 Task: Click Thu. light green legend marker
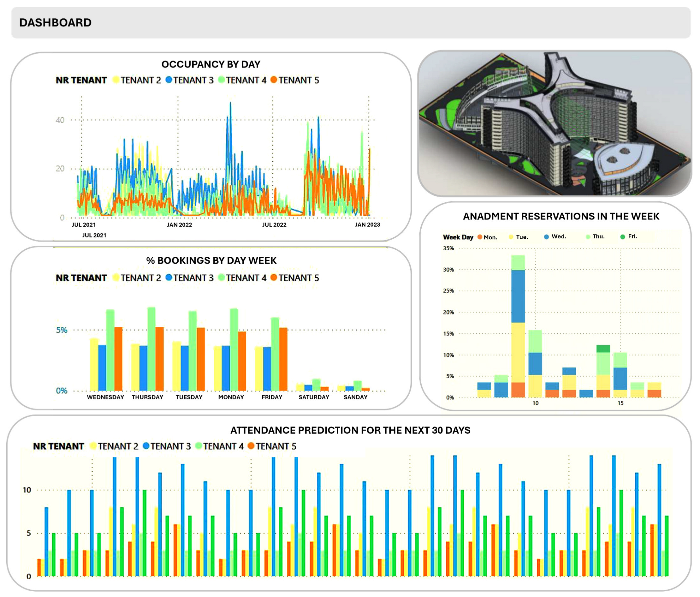(588, 237)
